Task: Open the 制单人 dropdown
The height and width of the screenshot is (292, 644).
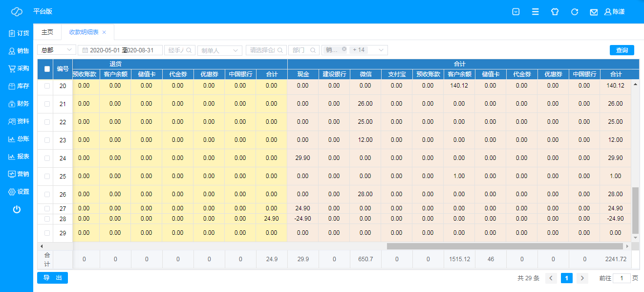Action: point(220,50)
